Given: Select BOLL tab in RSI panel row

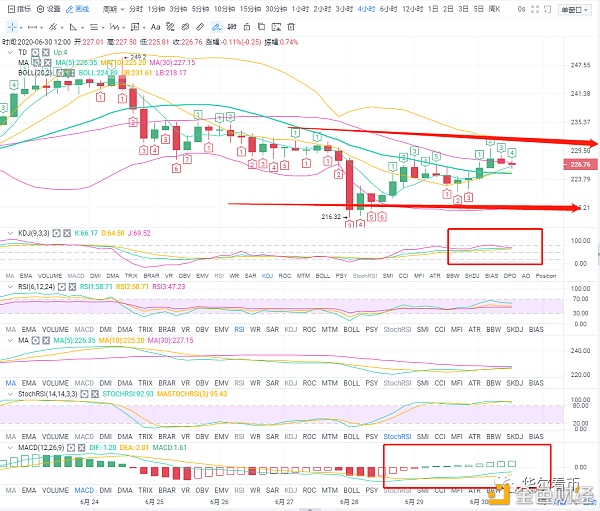Looking at the screenshot, I should 351,329.
